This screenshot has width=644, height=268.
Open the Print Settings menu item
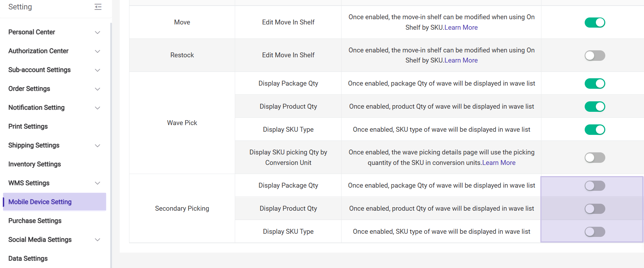click(28, 126)
